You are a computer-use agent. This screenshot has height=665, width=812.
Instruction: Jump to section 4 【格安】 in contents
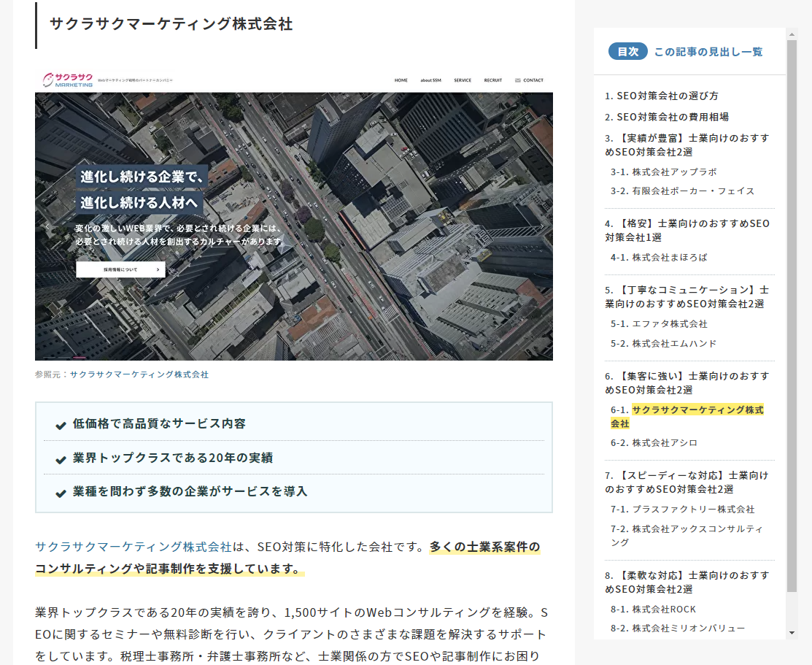pos(687,231)
